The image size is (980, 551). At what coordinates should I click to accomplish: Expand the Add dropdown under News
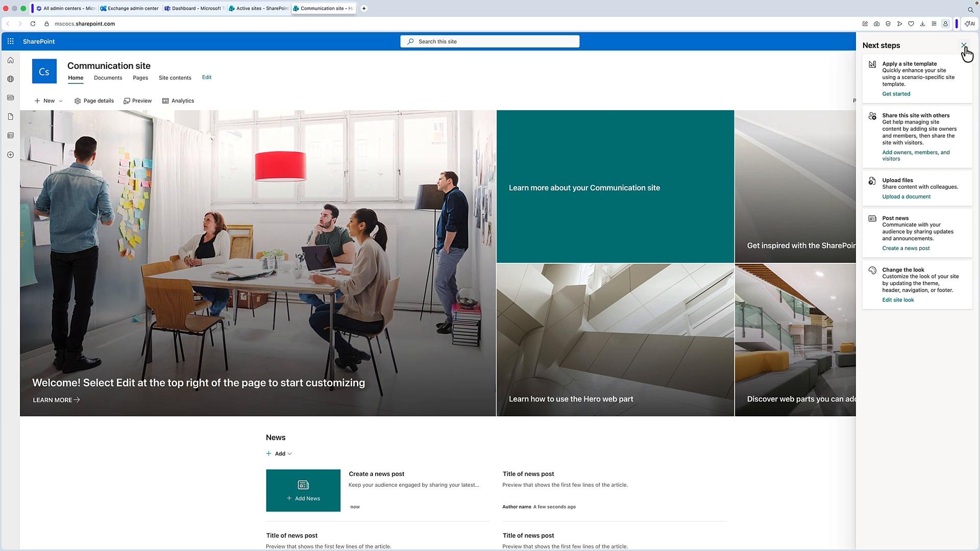pyautogui.click(x=279, y=454)
